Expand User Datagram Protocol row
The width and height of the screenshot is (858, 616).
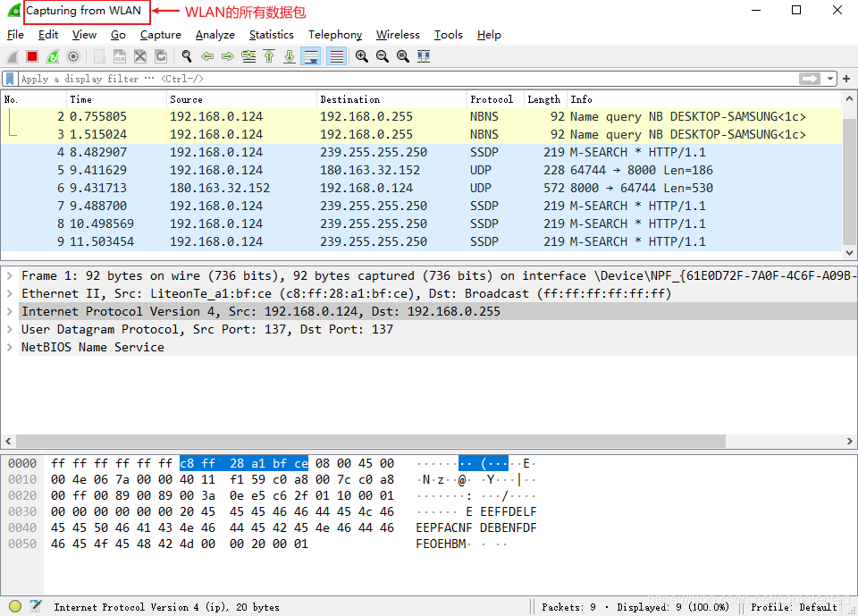[x=9, y=330]
